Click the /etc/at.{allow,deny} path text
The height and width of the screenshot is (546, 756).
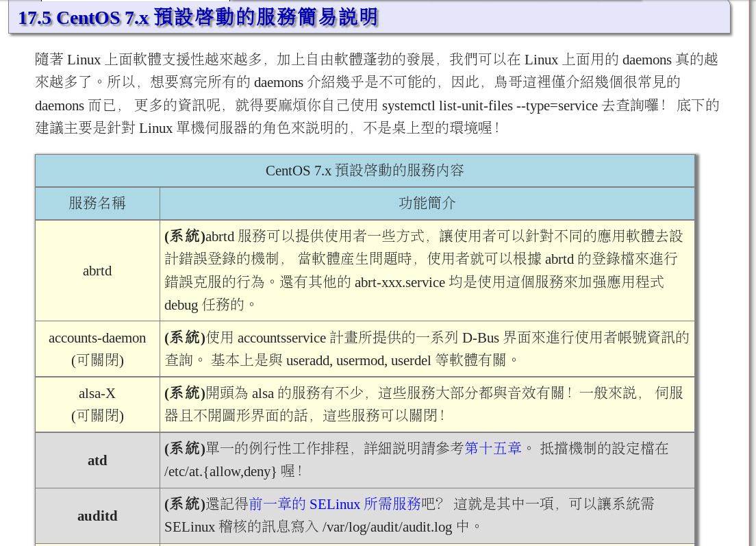coord(220,472)
